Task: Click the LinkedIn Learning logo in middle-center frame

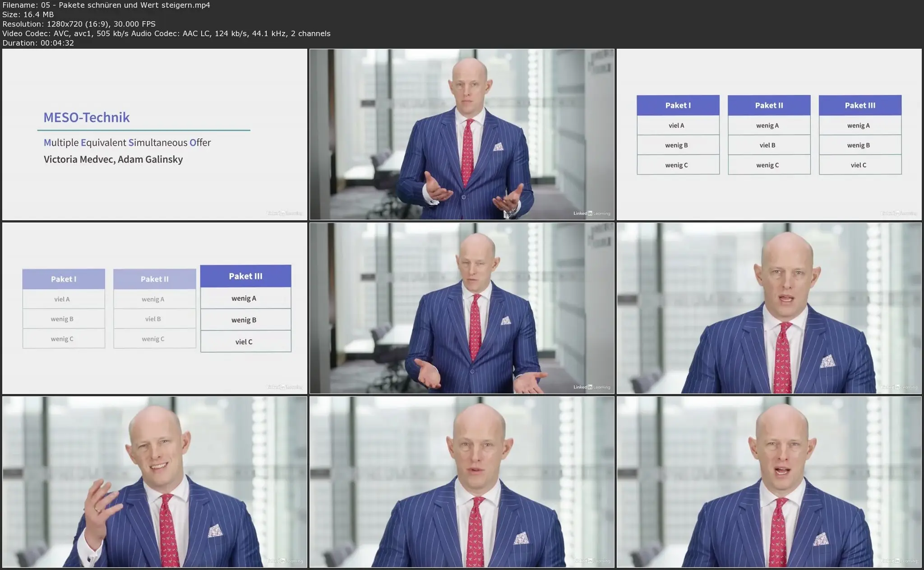Action: click(x=591, y=387)
